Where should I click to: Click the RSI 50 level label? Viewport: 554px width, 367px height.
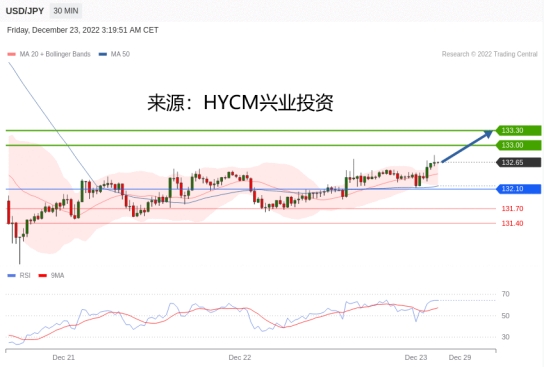tap(506, 316)
